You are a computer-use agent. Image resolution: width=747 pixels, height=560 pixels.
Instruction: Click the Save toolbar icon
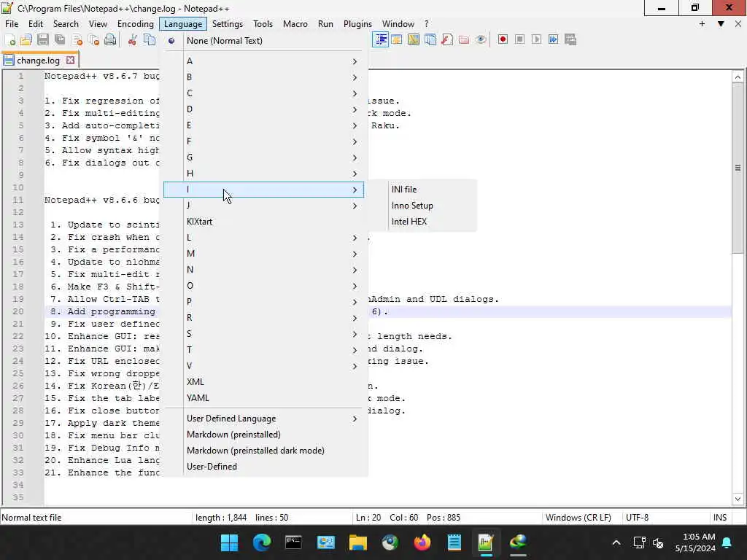click(x=43, y=40)
